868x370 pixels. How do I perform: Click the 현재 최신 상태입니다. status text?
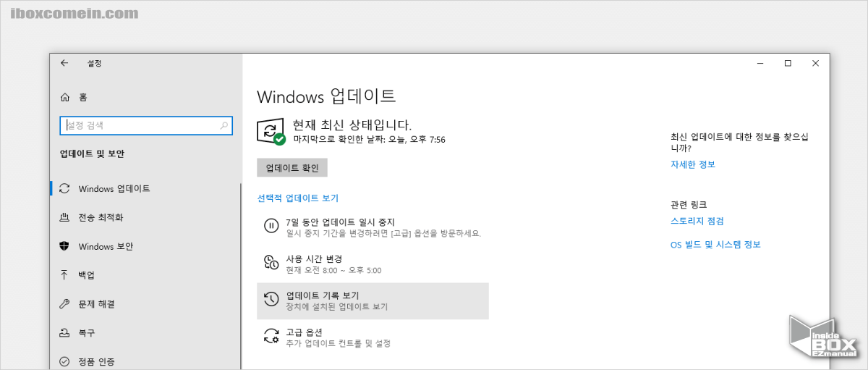[x=352, y=125]
